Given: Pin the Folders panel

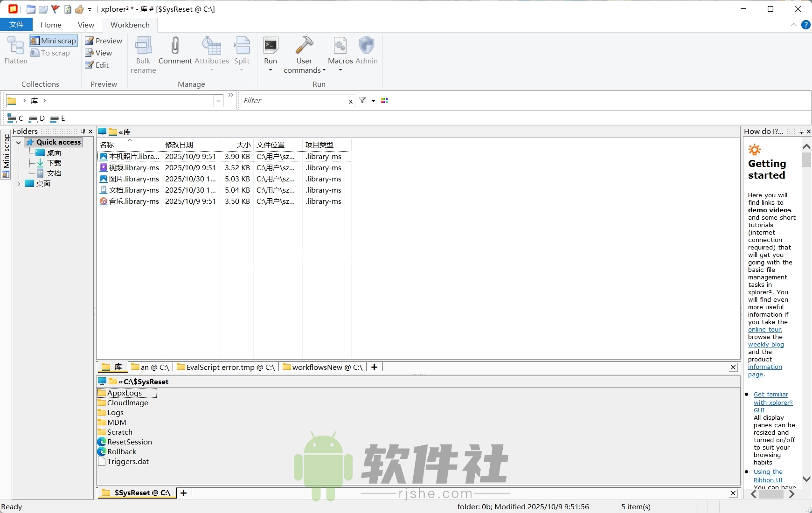Looking at the screenshot, I should click(83, 131).
